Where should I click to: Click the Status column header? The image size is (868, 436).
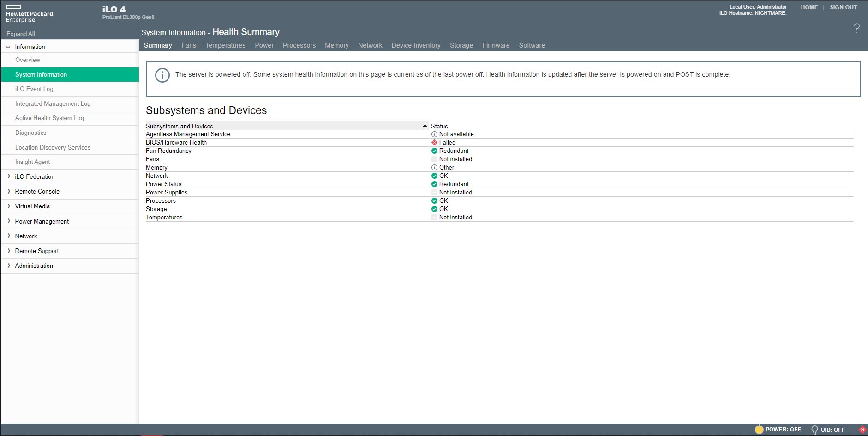click(x=439, y=126)
